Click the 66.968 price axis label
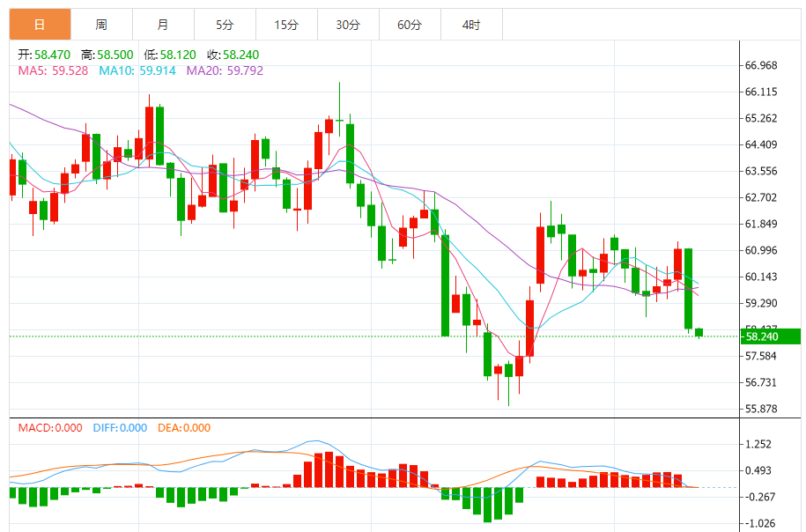 [x=761, y=65]
